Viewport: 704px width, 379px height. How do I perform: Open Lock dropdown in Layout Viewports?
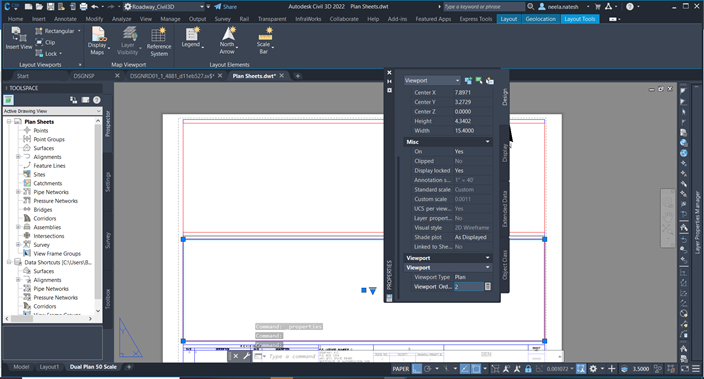(61, 53)
